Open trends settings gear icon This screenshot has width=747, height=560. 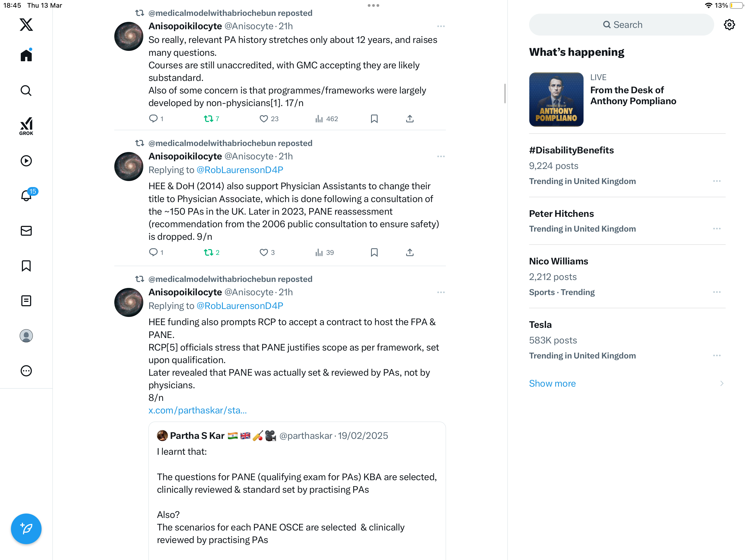729,25
